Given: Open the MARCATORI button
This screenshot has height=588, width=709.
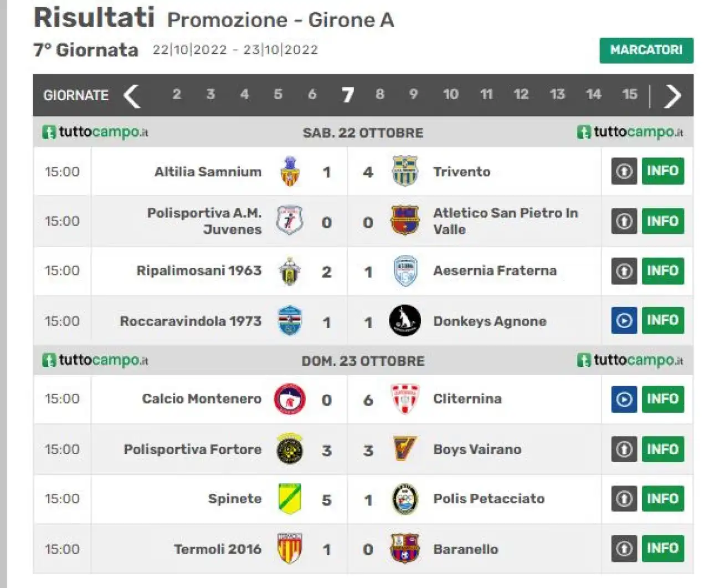Looking at the screenshot, I should tap(646, 50).
